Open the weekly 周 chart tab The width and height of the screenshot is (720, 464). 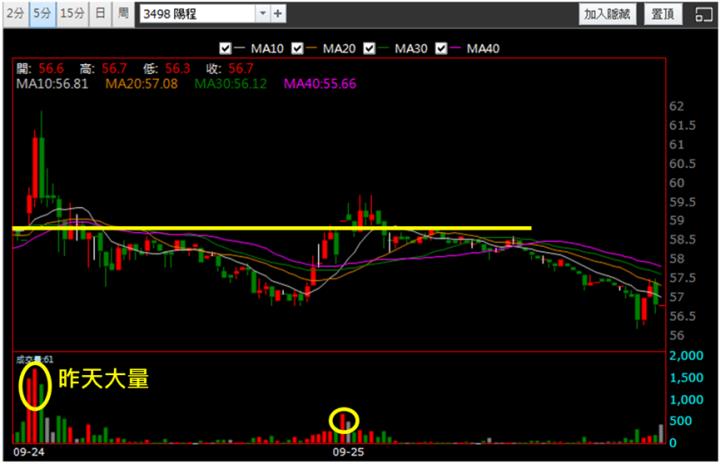[122, 14]
